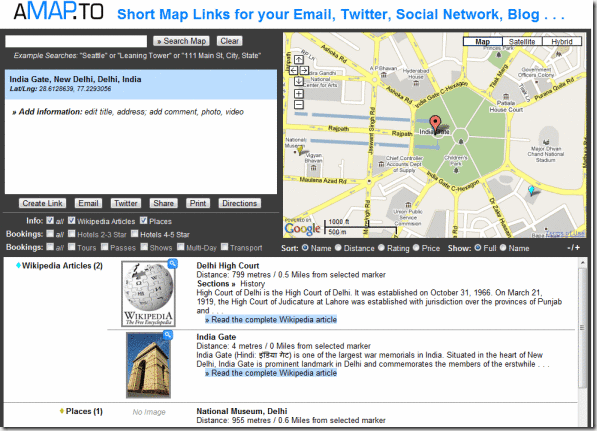Check the Shows bookings checkbox
Viewport: 597px width, 431px height.
pyautogui.click(x=144, y=247)
